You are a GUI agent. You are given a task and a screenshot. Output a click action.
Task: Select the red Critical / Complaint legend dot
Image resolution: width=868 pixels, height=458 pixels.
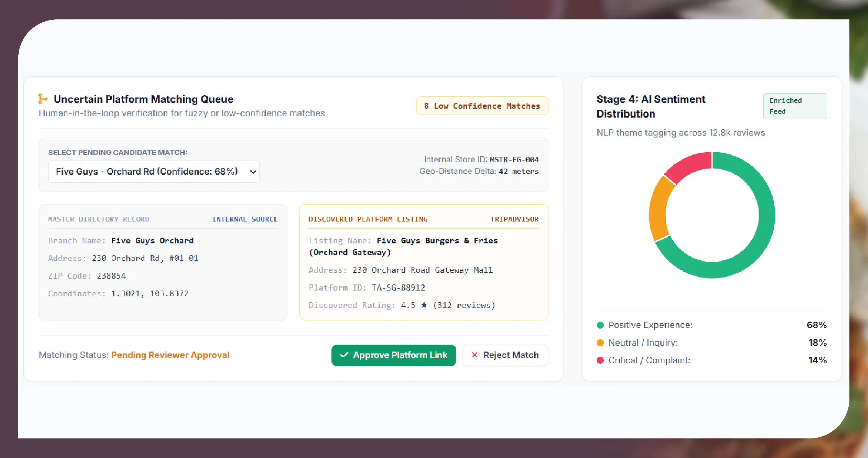tap(600, 360)
